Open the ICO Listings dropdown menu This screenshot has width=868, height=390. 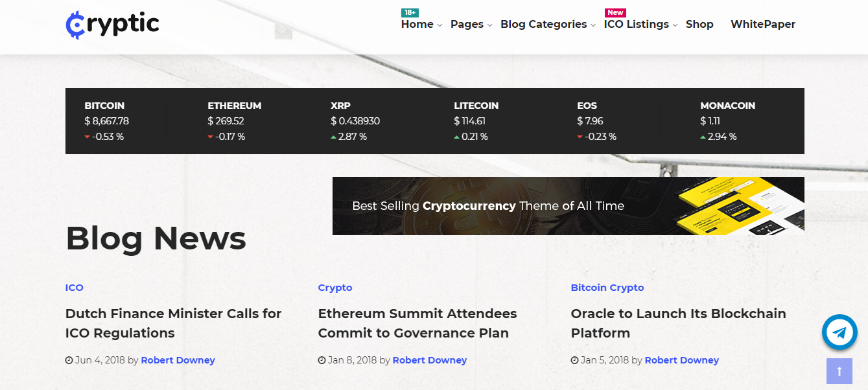click(640, 25)
